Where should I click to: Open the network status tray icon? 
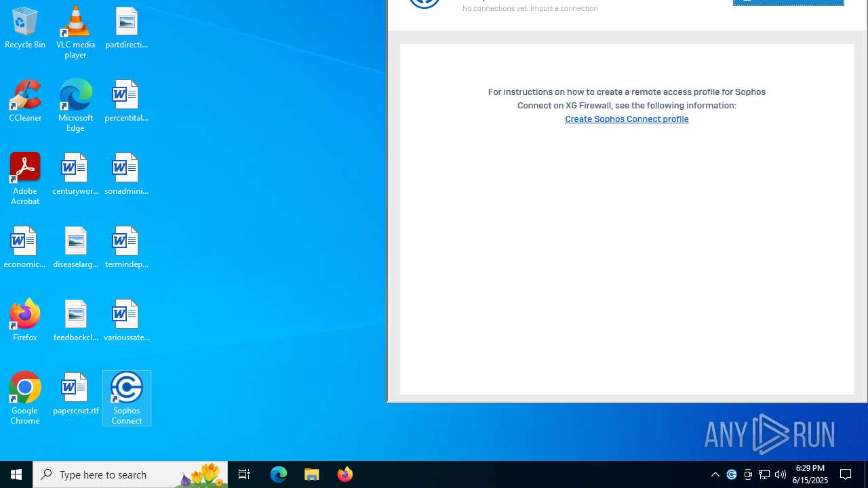(764, 474)
